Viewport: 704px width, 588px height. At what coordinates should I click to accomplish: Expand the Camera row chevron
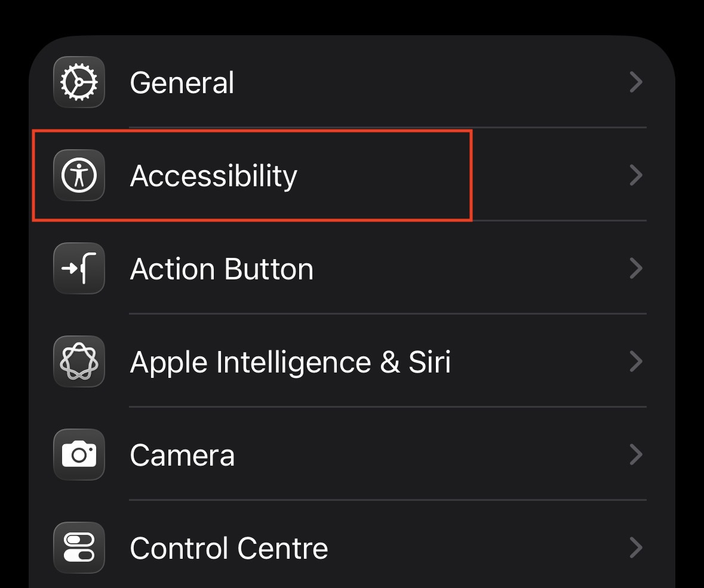pyautogui.click(x=636, y=455)
